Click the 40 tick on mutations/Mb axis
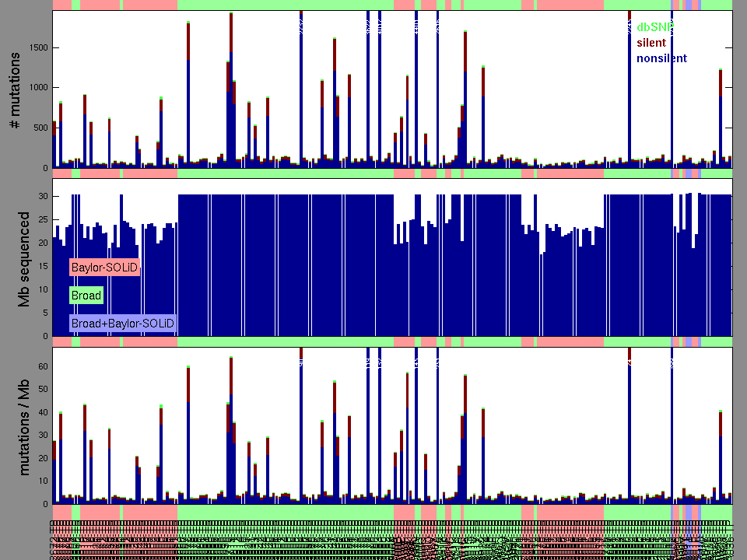 (43, 411)
